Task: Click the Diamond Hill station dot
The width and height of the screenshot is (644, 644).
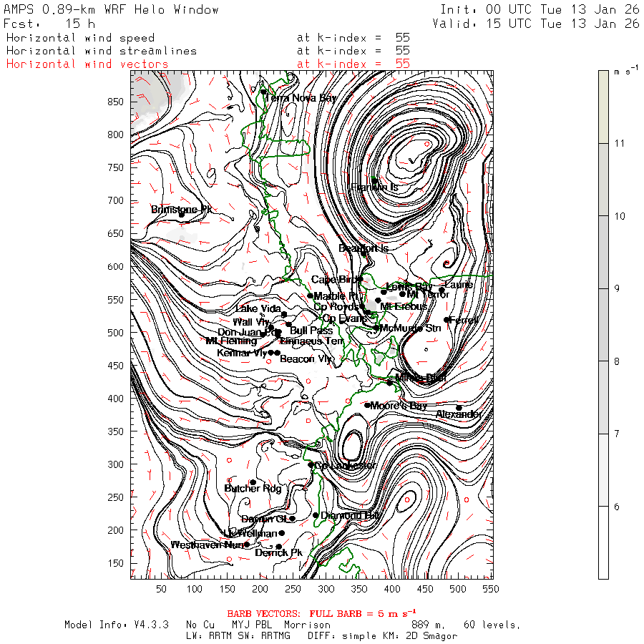Action: click(x=316, y=515)
